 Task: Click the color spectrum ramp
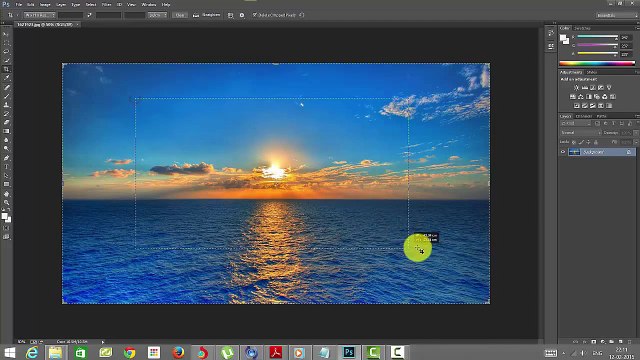click(597, 63)
